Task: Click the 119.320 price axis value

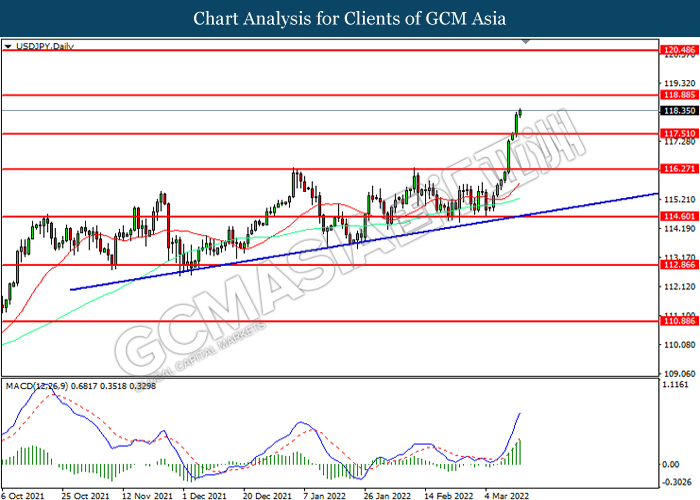Action: (x=679, y=83)
